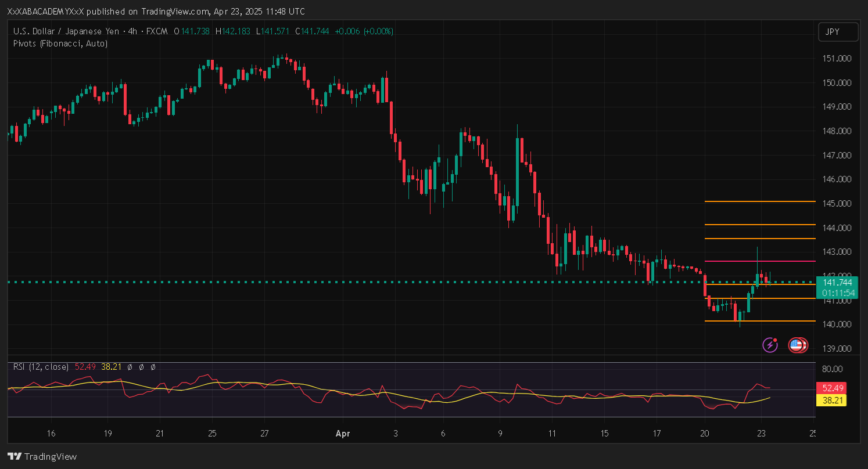Click the green 141.744 current price label
This screenshot has width=868, height=469.
(x=837, y=282)
